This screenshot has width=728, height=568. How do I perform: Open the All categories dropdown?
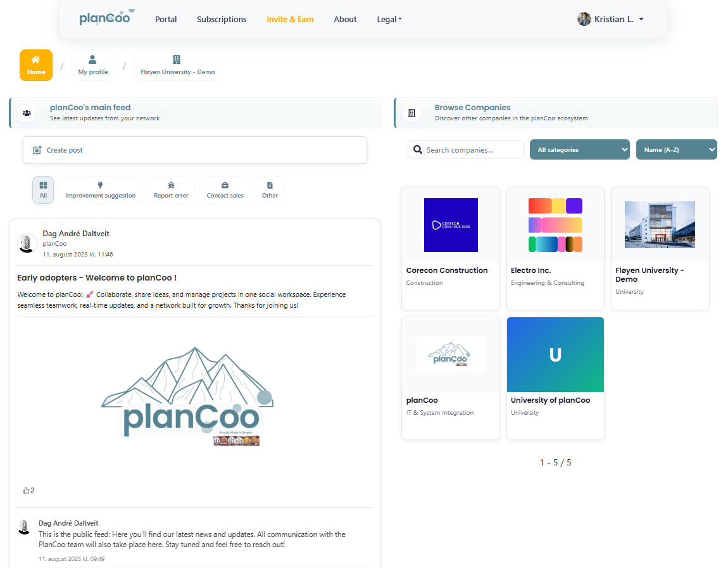pyautogui.click(x=579, y=149)
